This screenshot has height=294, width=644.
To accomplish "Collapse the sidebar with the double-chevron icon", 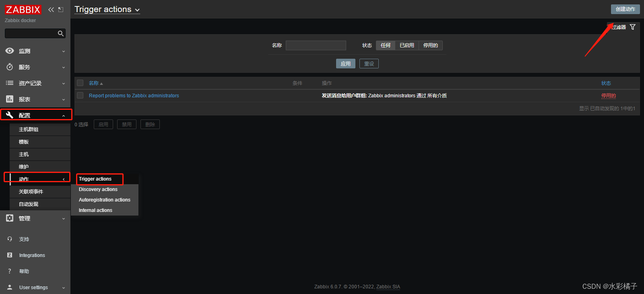I will click(x=51, y=10).
